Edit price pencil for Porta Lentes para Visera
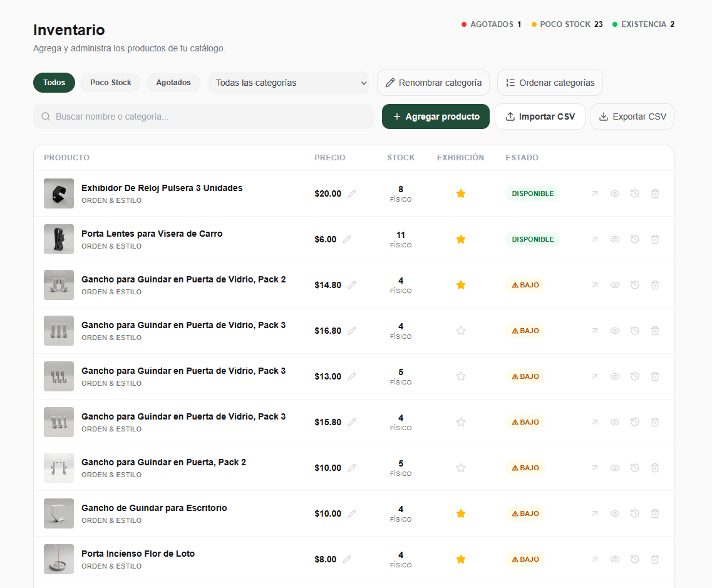The height and width of the screenshot is (588, 712). tap(347, 239)
